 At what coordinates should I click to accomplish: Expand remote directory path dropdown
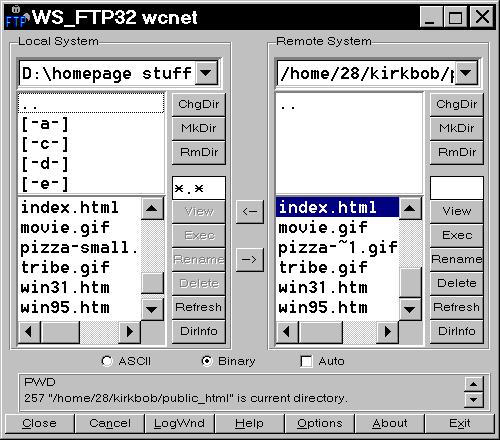[x=466, y=72]
